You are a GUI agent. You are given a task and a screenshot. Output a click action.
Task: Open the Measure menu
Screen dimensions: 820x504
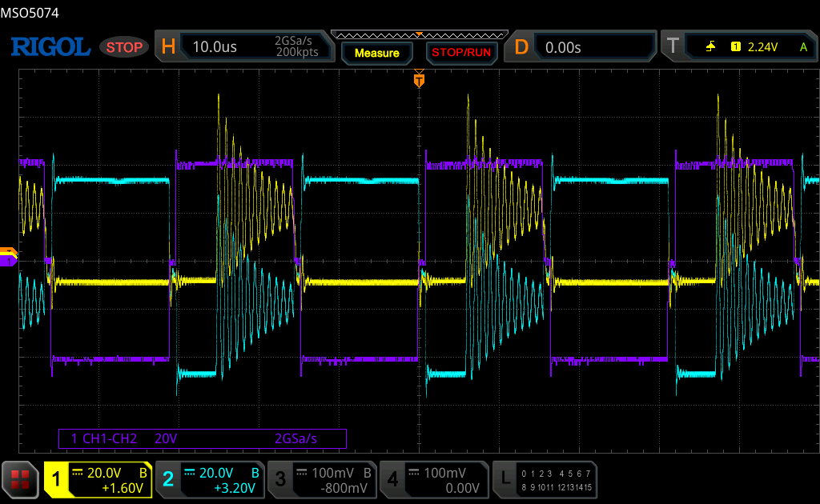(x=376, y=53)
